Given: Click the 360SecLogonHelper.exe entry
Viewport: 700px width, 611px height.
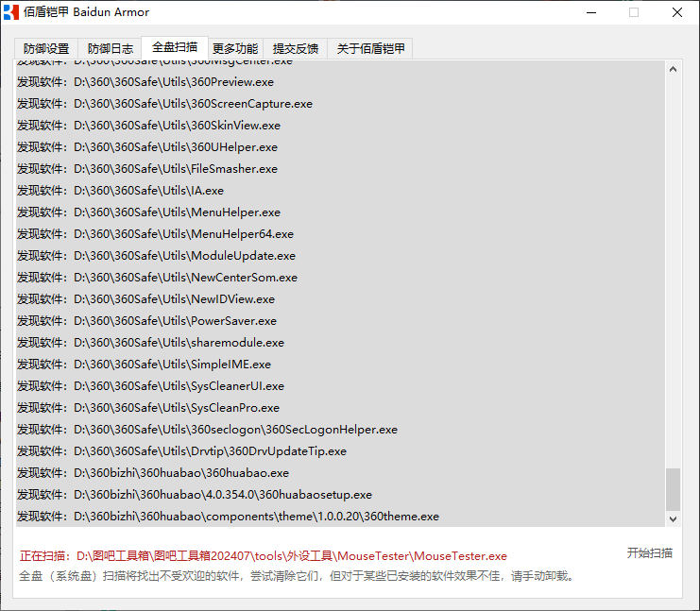Looking at the screenshot, I should click(x=340, y=430).
